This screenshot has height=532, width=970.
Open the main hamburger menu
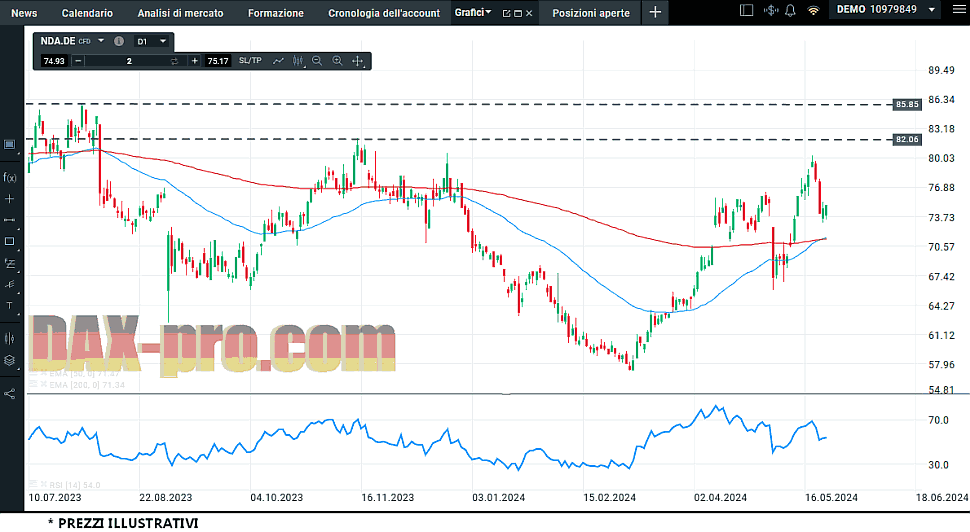pos(958,9)
